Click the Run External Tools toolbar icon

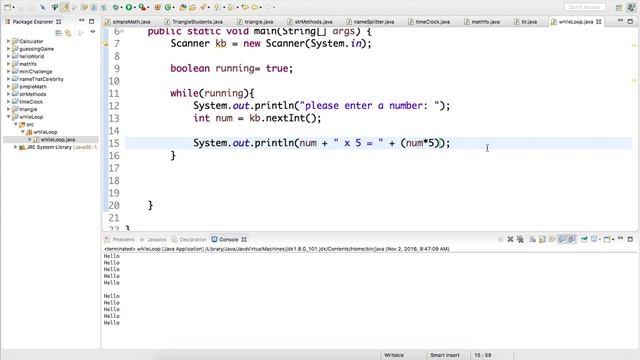tap(142, 7)
